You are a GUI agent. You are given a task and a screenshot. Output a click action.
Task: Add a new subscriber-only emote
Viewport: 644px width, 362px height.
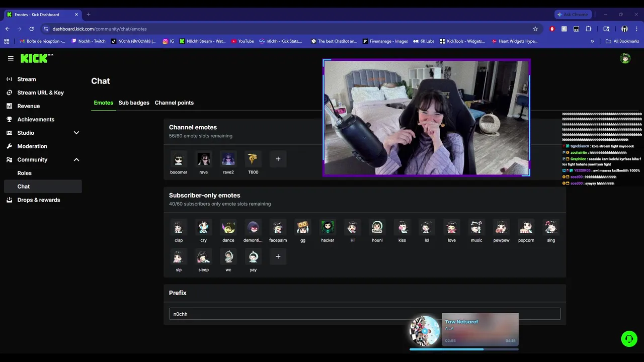pyautogui.click(x=278, y=256)
